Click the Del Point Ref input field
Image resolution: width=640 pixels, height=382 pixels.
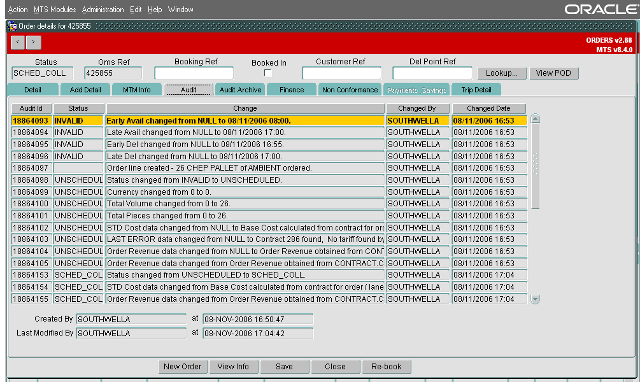point(432,73)
